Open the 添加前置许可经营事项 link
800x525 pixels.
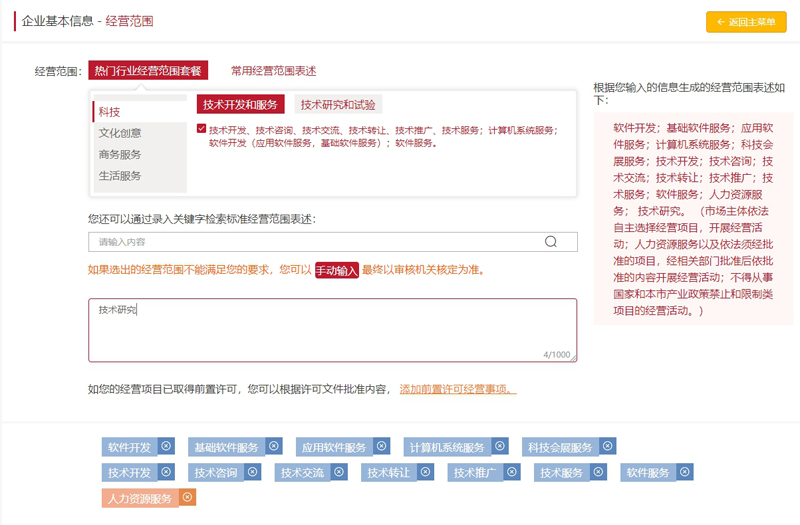[x=457, y=389]
